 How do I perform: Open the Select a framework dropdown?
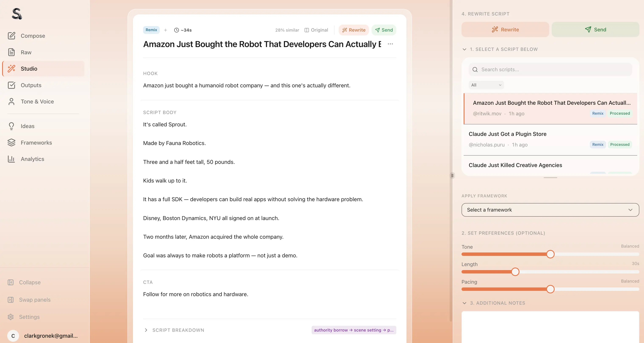(550, 210)
